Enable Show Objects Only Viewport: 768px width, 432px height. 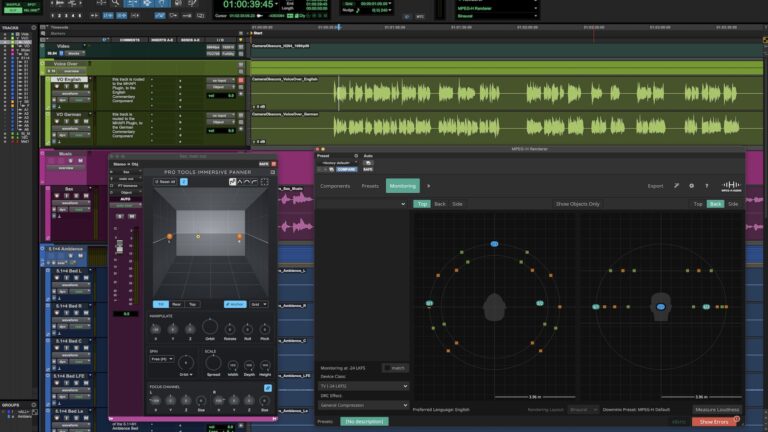578,204
